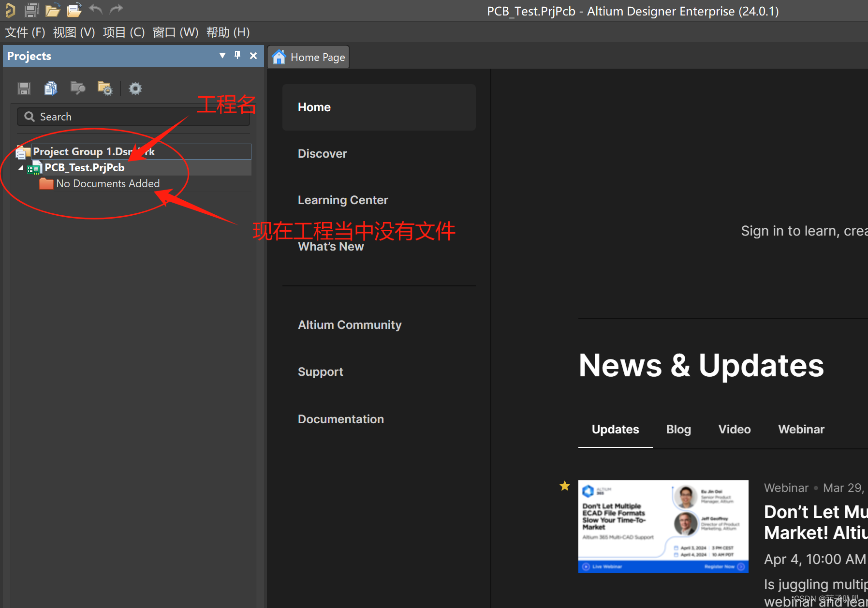Click Save All Documents toolbar icon
868x608 pixels.
31,10
